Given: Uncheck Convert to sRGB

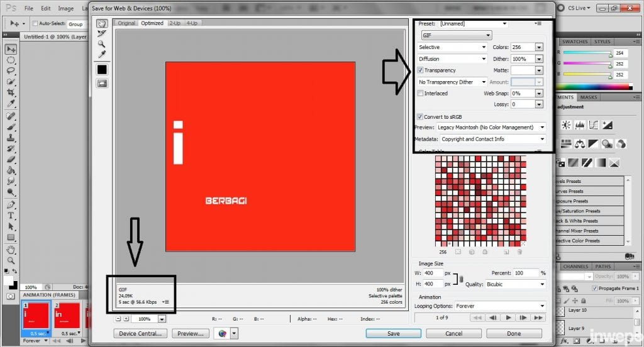Looking at the screenshot, I should (x=420, y=117).
